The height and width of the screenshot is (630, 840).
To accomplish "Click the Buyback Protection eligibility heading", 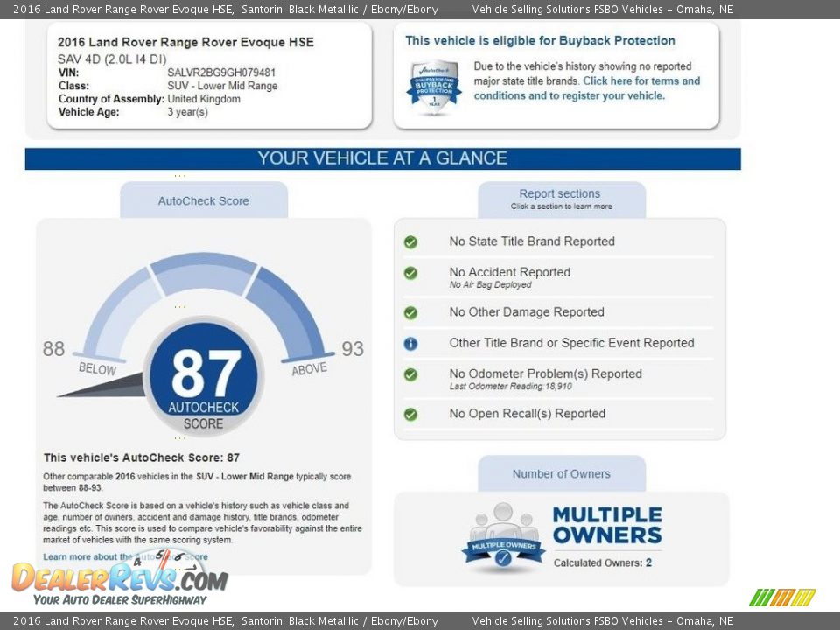I will [540, 41].
